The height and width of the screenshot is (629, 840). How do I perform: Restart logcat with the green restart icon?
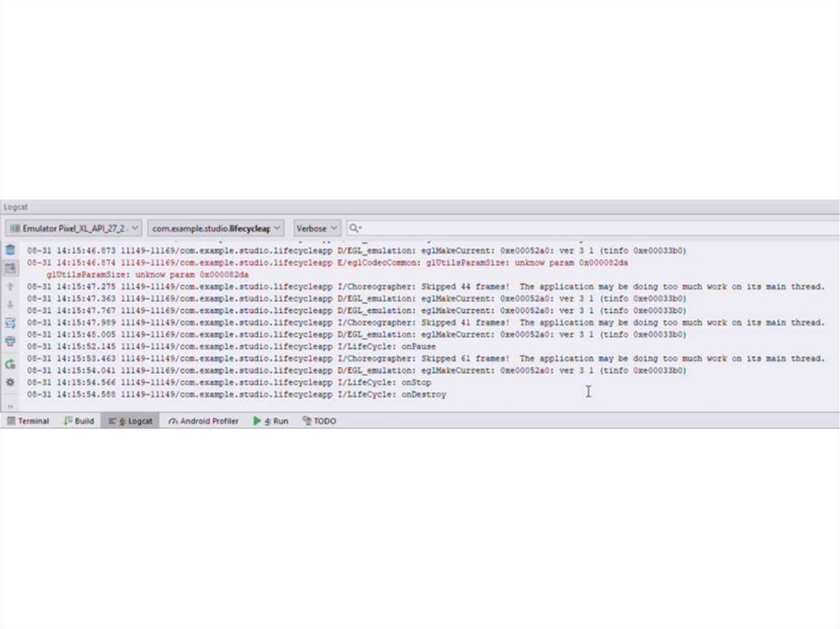pos(10,364)
